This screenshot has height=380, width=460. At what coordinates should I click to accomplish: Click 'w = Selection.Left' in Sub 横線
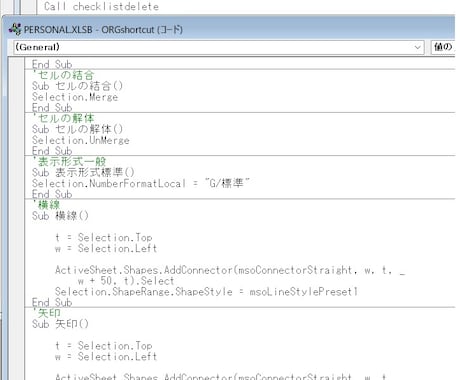(106, 248)
